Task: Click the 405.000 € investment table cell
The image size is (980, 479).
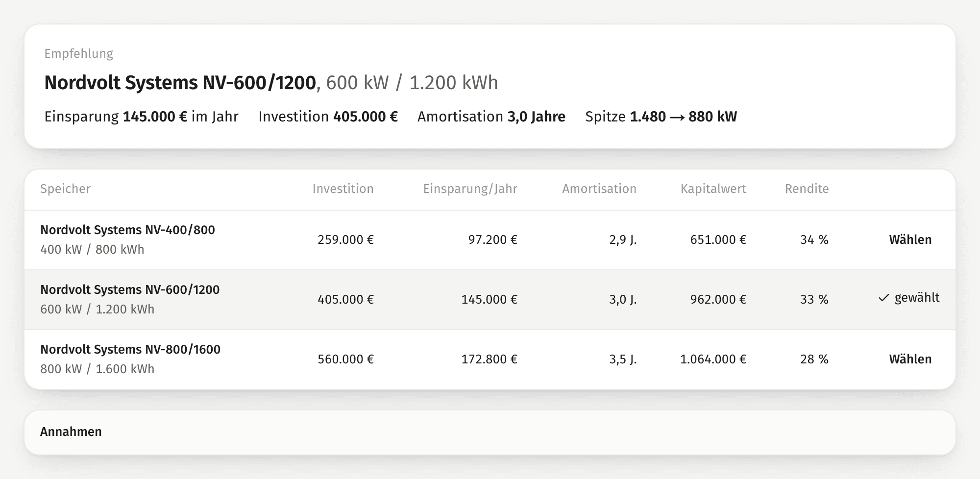Action: (x=346, y=299)
